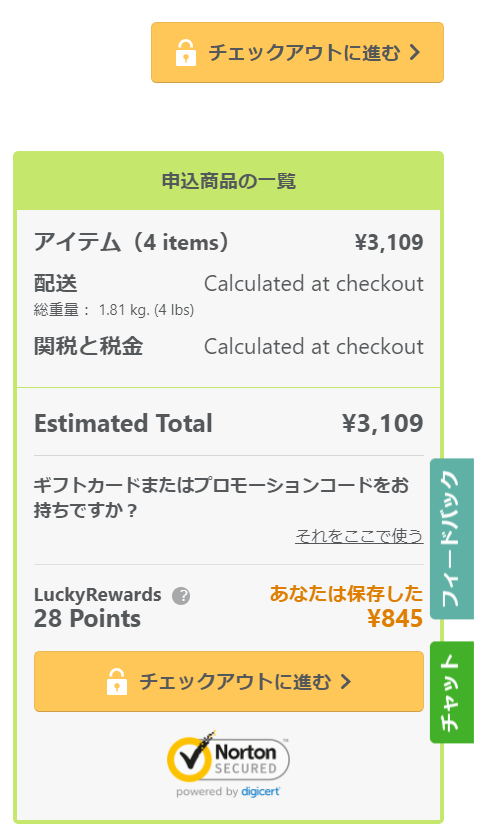Click the 関税と税金 label
This screenshot has width=482, height=837.
[x=89, y=346]
